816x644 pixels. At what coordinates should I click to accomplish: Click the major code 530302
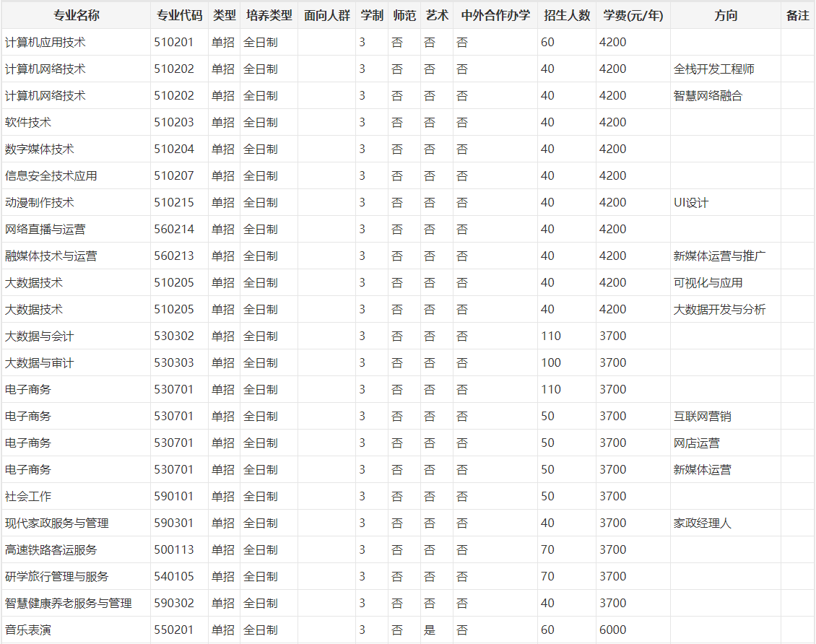point(174,336)
